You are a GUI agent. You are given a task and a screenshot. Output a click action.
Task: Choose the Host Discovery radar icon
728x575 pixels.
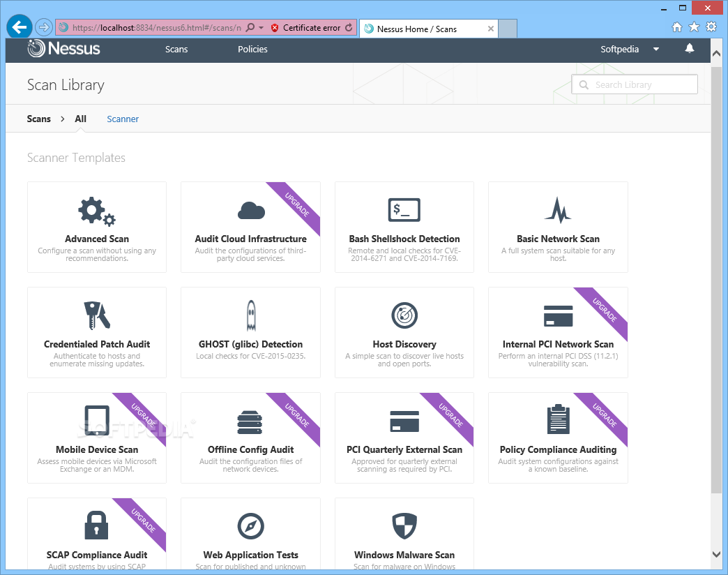pyautogui.click(x=404, y=315)
